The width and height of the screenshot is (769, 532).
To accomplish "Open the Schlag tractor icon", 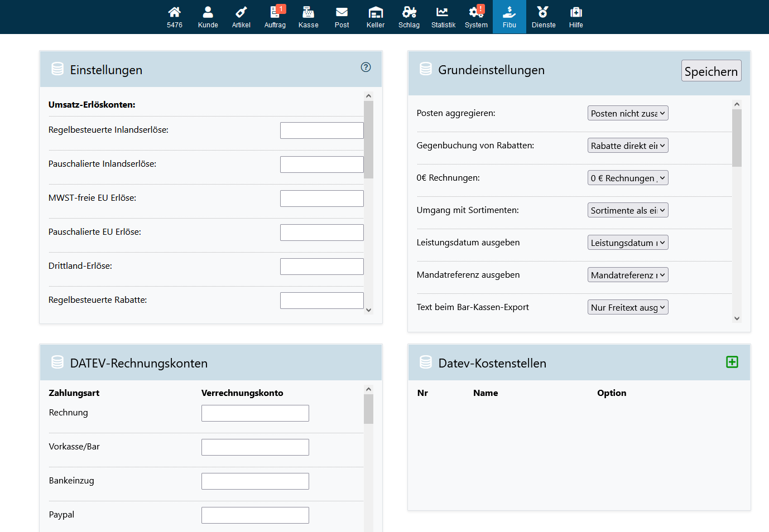I will 409,17.
